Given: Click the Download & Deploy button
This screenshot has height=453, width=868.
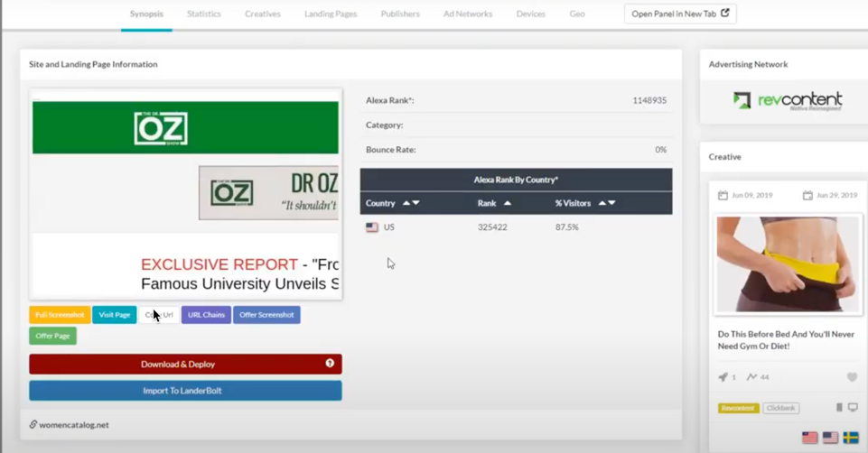Looking at the screenshot, I should [185, 364].
